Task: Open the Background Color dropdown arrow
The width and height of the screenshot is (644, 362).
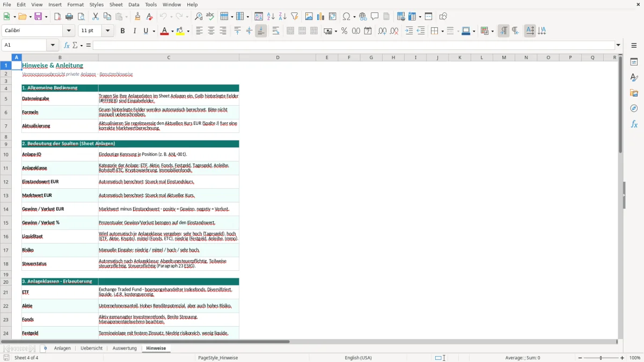Action: click(188, 31)
